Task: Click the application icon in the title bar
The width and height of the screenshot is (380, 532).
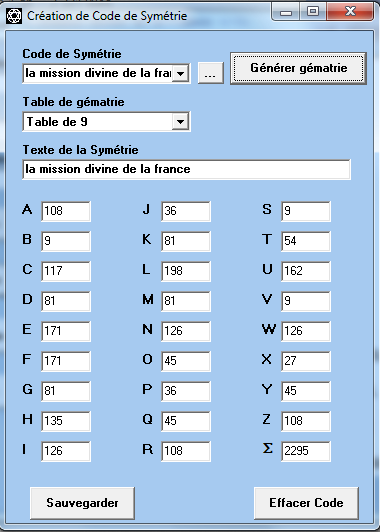Action: click(x=14, y=16)
